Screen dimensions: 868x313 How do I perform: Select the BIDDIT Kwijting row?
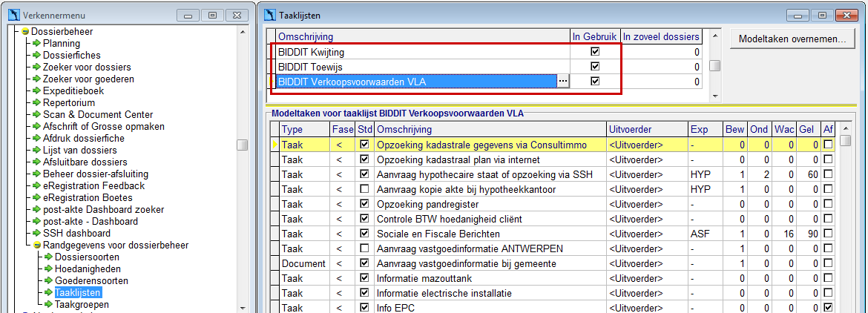coord(423,52)
